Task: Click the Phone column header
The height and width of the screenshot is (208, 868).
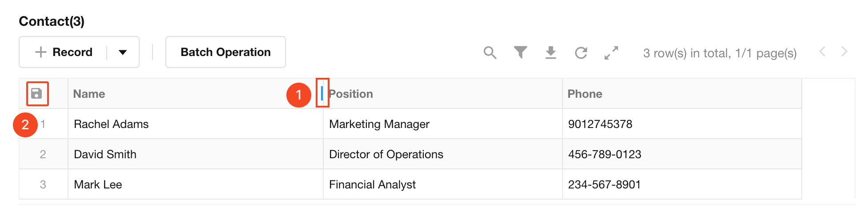Action: pos(585,94)
